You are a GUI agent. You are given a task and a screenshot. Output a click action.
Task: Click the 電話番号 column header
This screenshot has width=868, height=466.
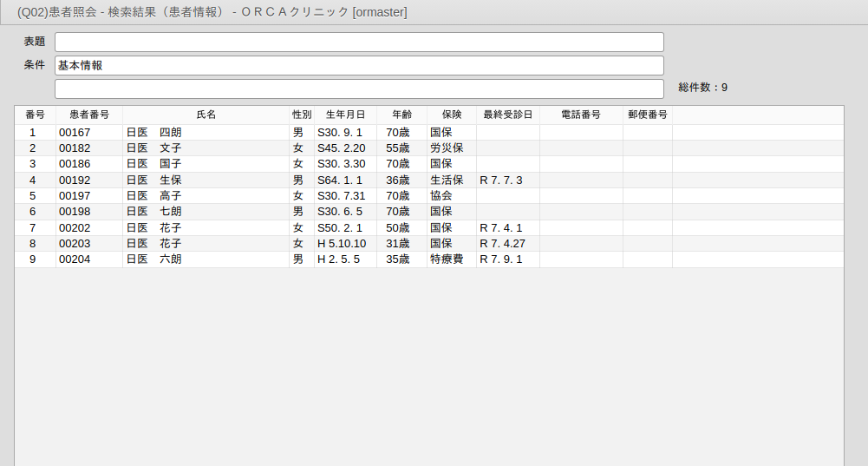click(581, 115)
